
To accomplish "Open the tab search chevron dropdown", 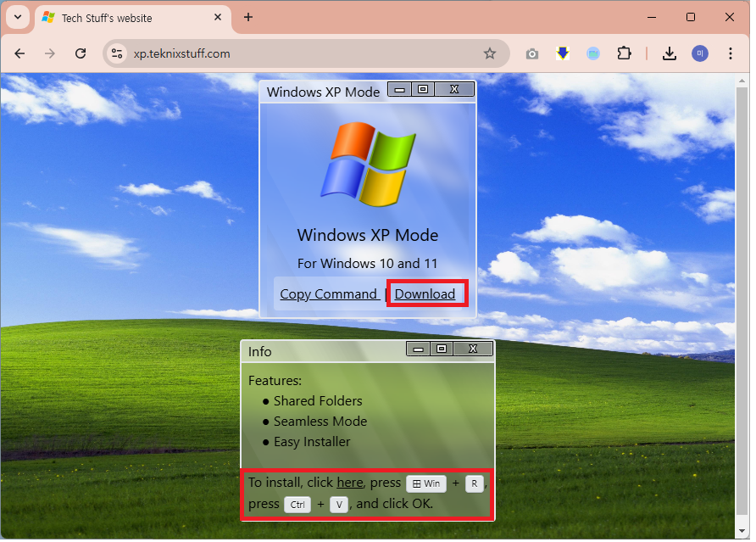I will [18, 17].
